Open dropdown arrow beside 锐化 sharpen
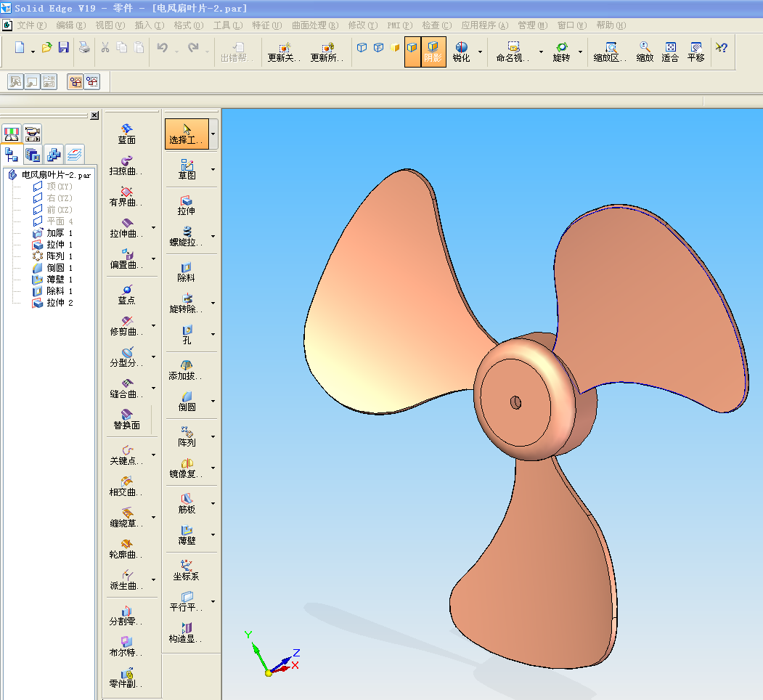The height and width of the screenshot is (700, 763). (x=481, y=52)
